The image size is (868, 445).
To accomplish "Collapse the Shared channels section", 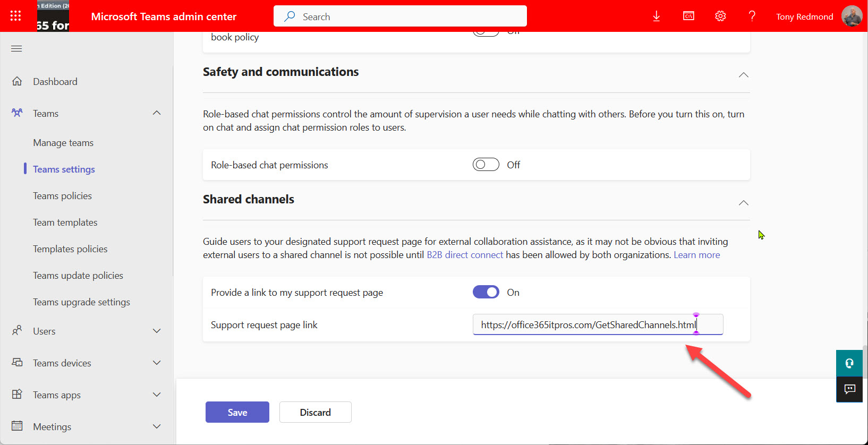I will (x=744, y=203).
